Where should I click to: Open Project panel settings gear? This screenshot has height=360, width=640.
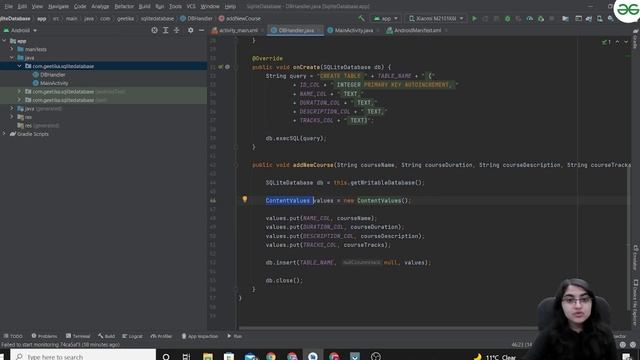tap(190, 30)
